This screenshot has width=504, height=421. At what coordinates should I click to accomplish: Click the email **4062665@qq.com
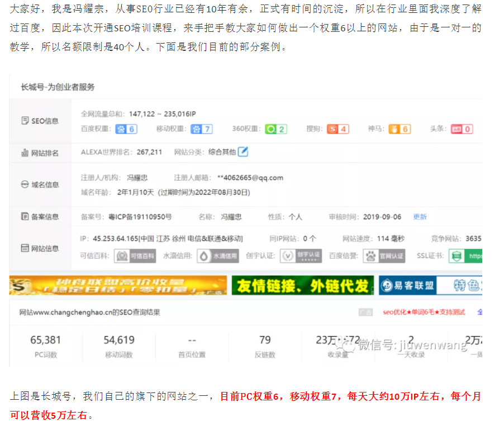pyautogui.click(x=250, y=178)
